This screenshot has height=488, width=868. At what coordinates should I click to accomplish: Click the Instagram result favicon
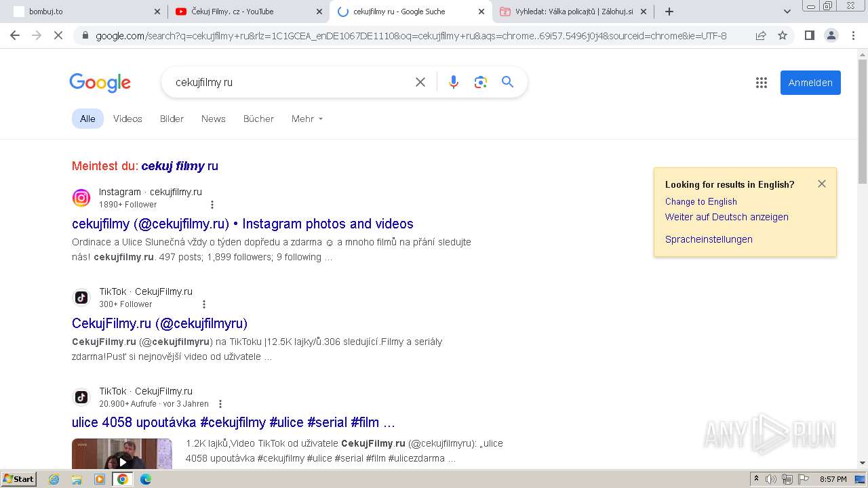coord(81,198)
